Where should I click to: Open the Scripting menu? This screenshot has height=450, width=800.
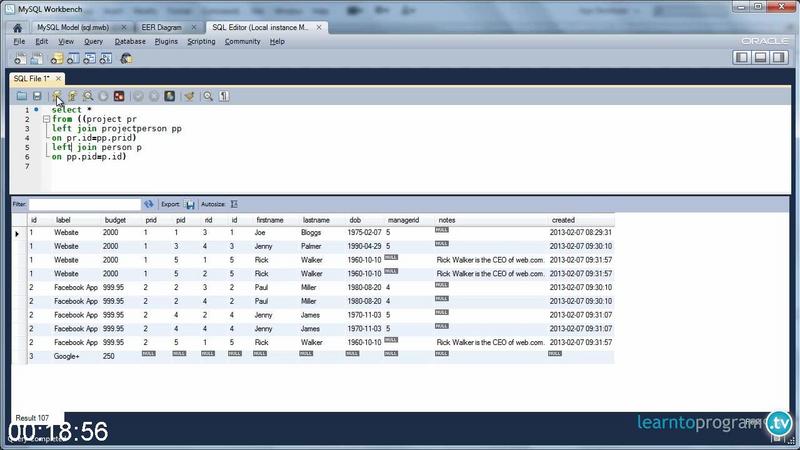pos(201,41)
